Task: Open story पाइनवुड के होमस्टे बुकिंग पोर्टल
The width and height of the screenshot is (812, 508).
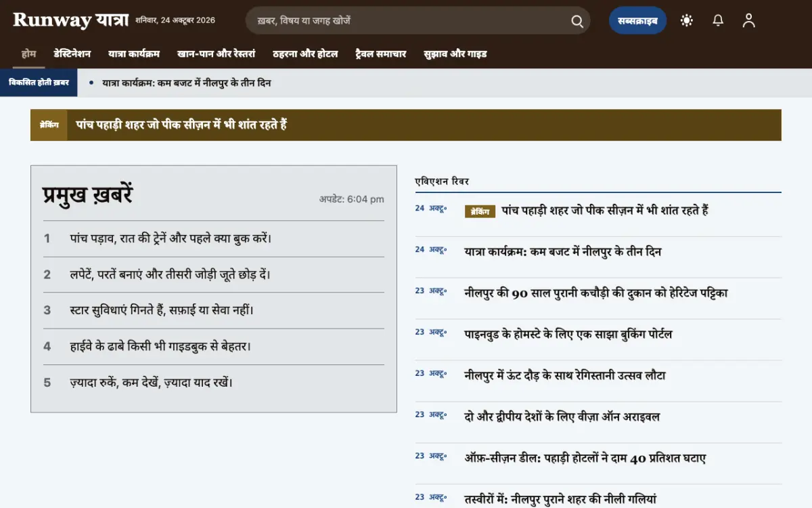Action: tap(568, 335)
